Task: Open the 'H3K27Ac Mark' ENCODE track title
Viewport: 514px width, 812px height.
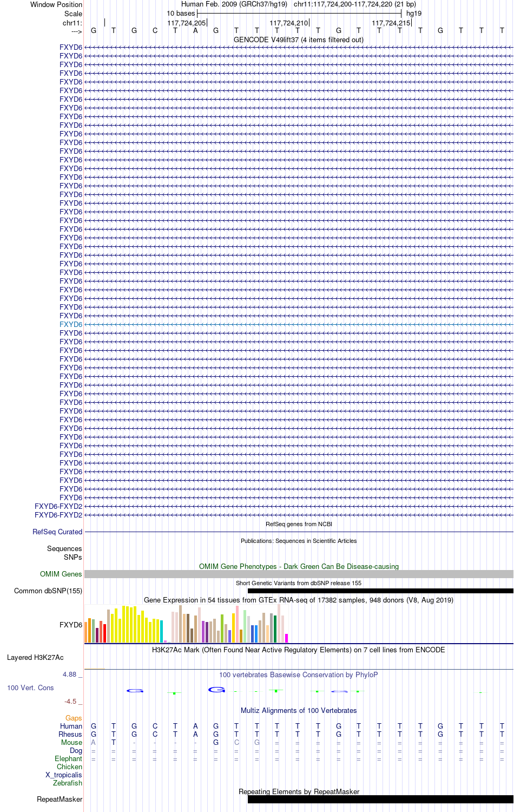Action: tap(299, 650)
